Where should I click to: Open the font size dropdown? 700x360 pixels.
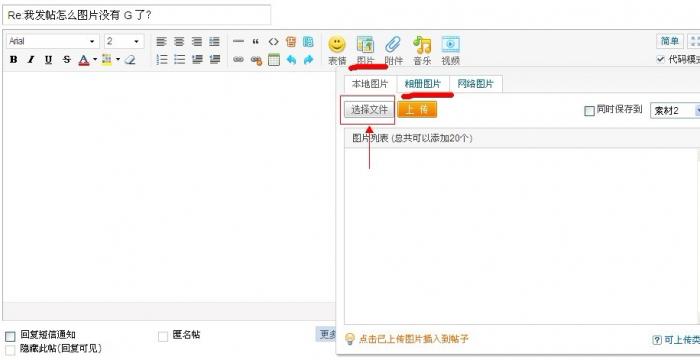[x=124, y=42]
